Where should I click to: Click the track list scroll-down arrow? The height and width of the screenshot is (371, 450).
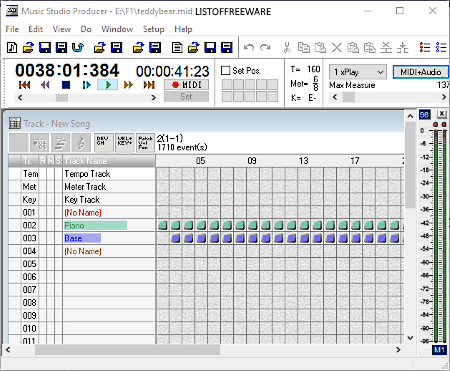pos(410,338)
